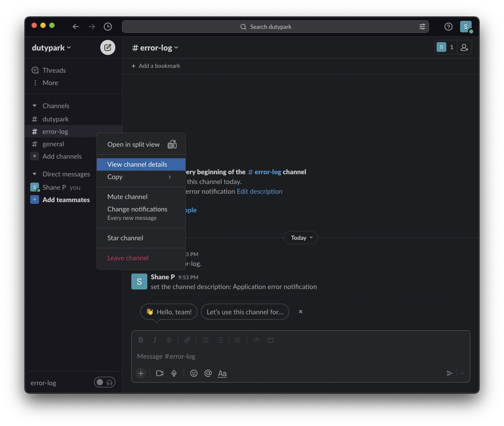
Task: Open the Today date dropdown
Action: (301, 238)
